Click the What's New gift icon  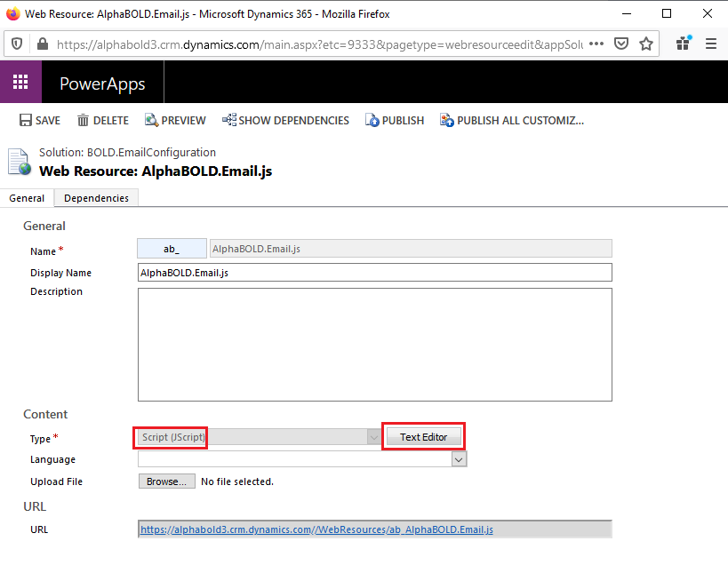pyautogui.click(x=683, y=44)
